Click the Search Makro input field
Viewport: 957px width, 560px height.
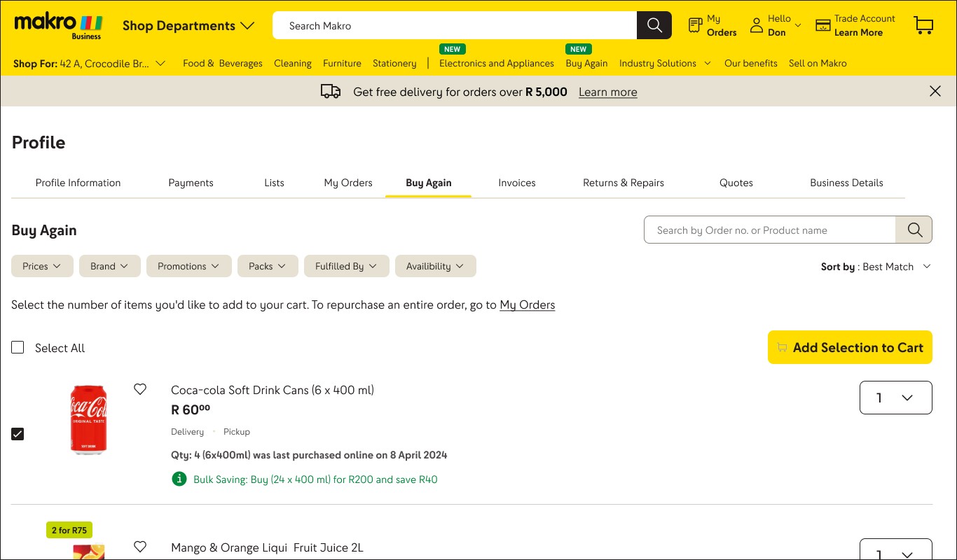455,25
